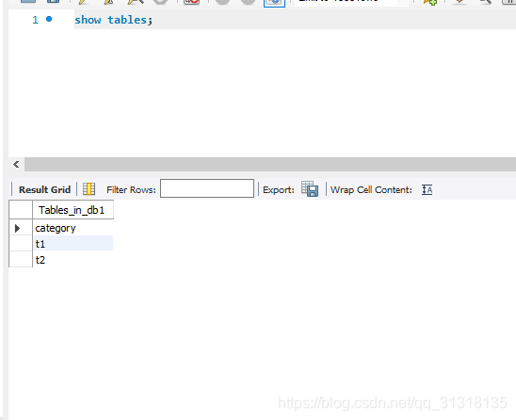Click the scroll-left arrow of horizontal scrollbar
This screenshot has height=420, width=516.
[16, 164]
